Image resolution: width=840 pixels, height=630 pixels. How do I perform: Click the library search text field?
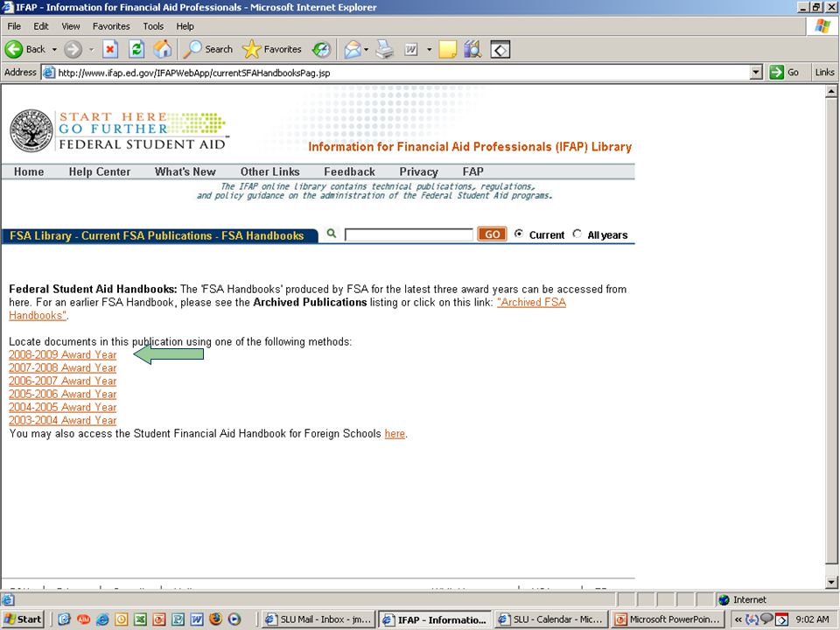409,234
